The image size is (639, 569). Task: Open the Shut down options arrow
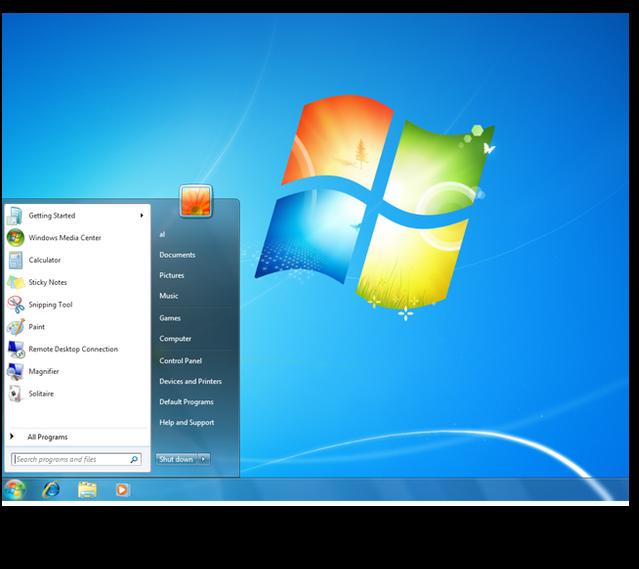click(204, 459)
